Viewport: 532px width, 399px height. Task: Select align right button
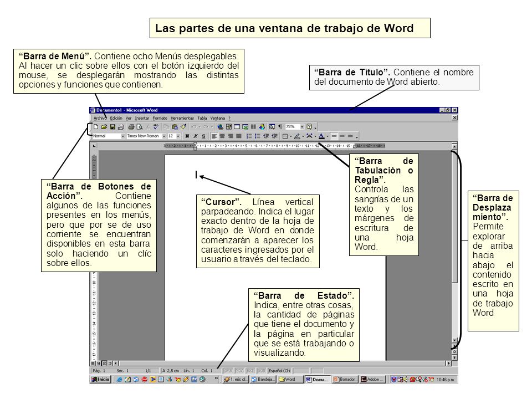point(231,136)
